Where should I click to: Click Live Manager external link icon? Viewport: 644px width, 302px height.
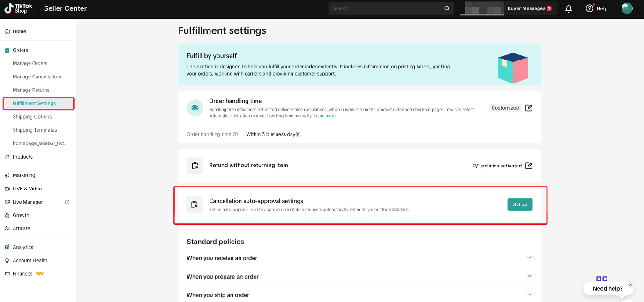tap(67, 202)
